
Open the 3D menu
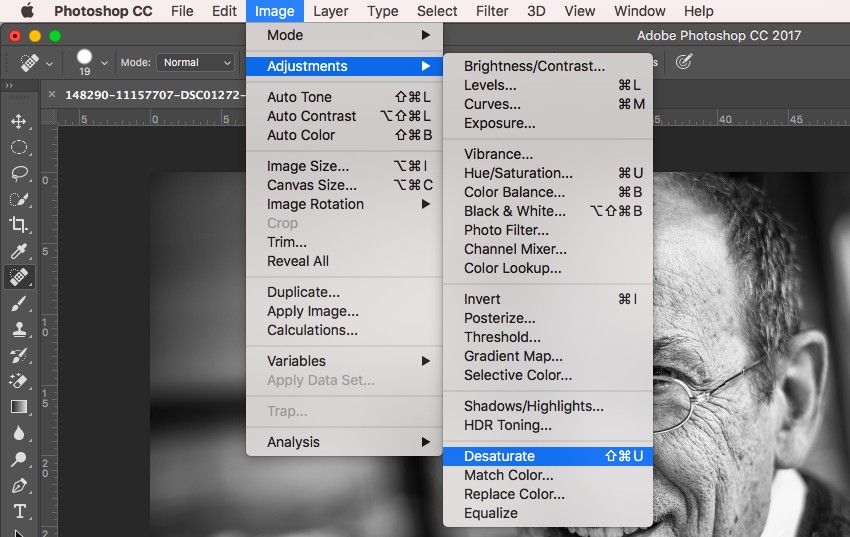(536, 11)
